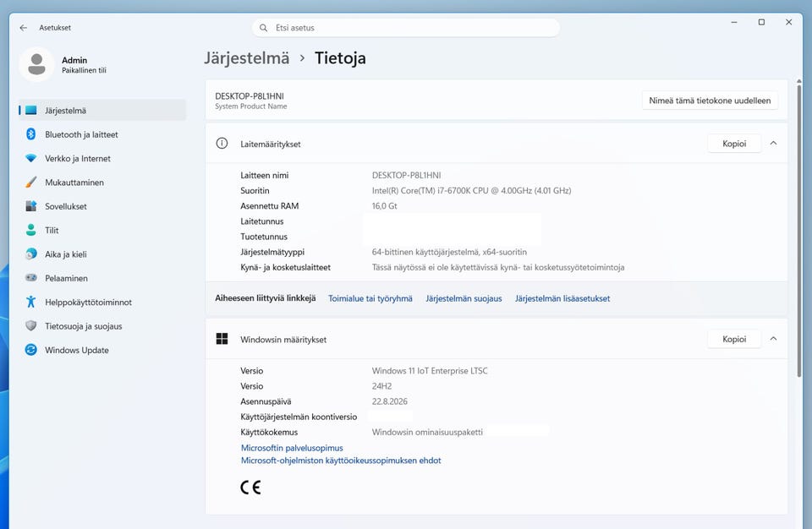This screenshot has height=529, width=812.
Task: Click the Windows Update sync icon
Action: [x=31, y=350]
